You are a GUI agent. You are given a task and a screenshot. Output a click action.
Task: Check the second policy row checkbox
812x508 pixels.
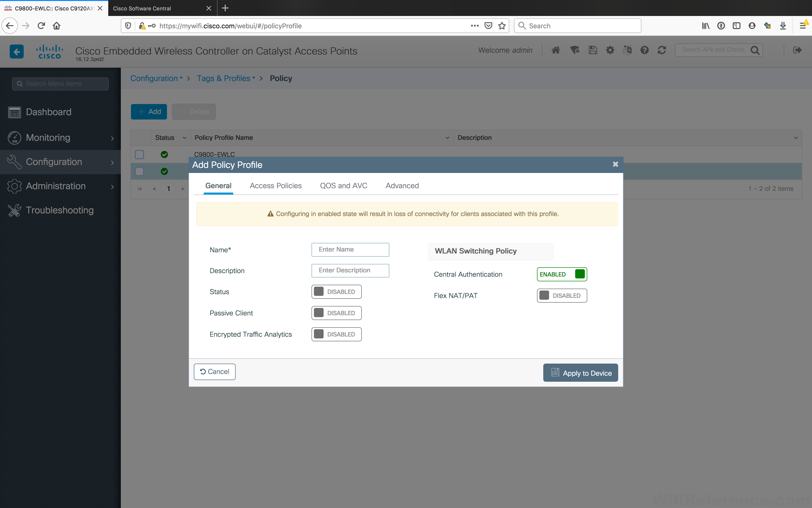139,171
